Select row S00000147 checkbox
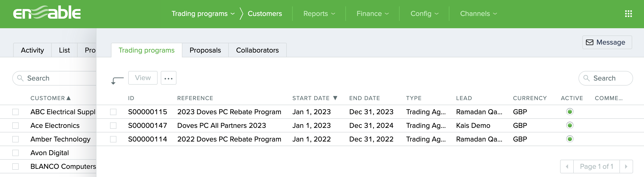 (113, 126)
